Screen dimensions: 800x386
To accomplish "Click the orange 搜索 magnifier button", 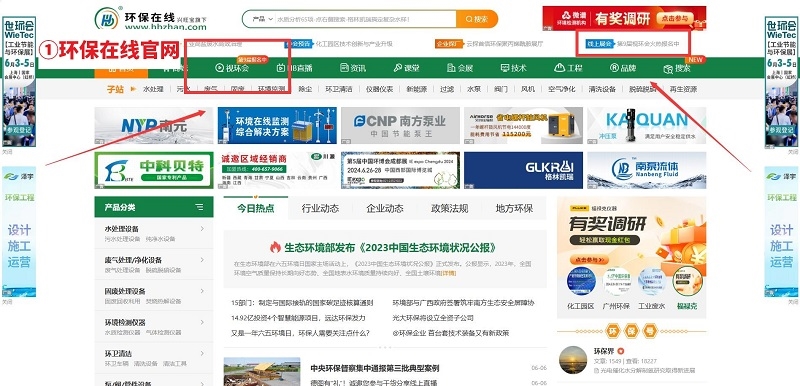I will [x=477, y=19].
